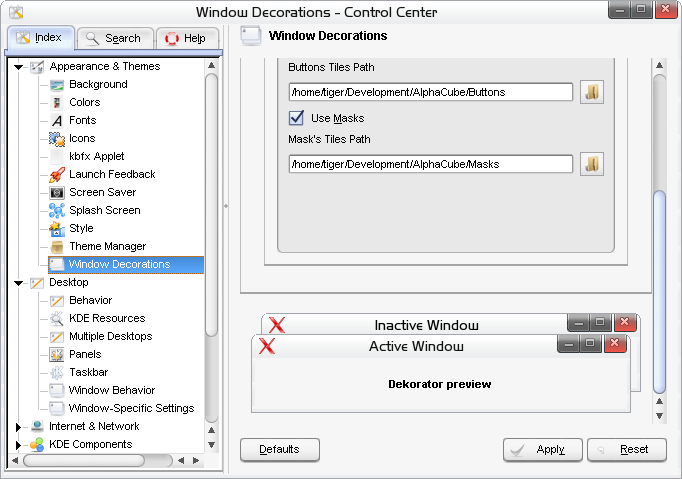Click the settings panel vertical scrollbar thumb

[x=660, y=291]
